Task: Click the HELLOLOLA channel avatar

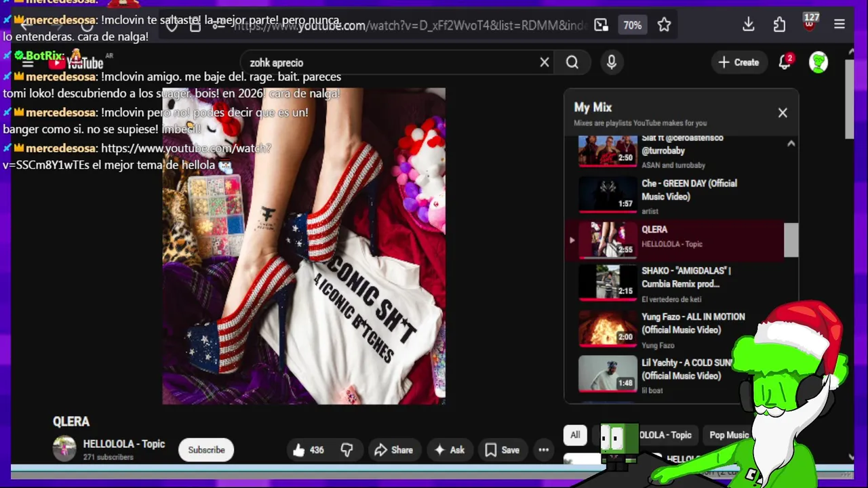Action: point(64,449)
